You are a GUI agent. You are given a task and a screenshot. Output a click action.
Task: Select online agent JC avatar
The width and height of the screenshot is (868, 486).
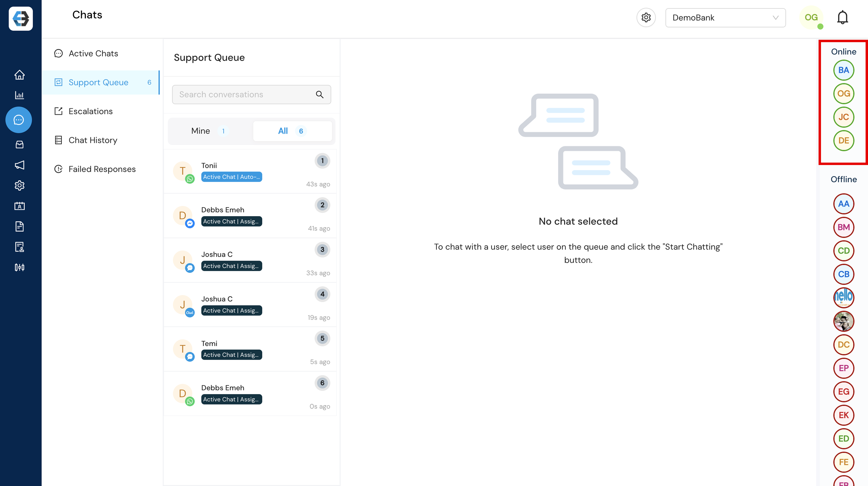pos(843,117)
